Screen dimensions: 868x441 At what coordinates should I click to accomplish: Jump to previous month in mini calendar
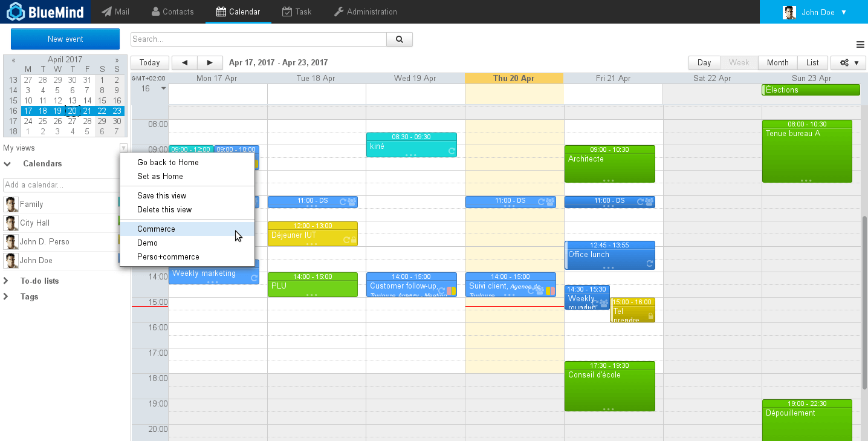[x=13, y=60]
